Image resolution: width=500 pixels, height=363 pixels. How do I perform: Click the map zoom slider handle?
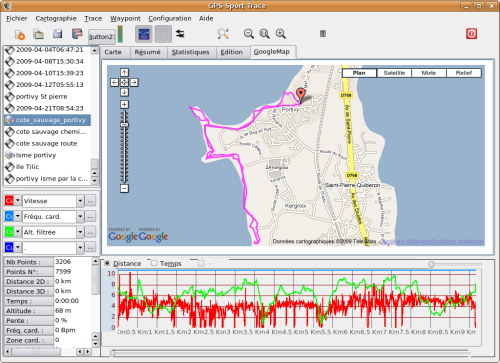tap(124, 125)
